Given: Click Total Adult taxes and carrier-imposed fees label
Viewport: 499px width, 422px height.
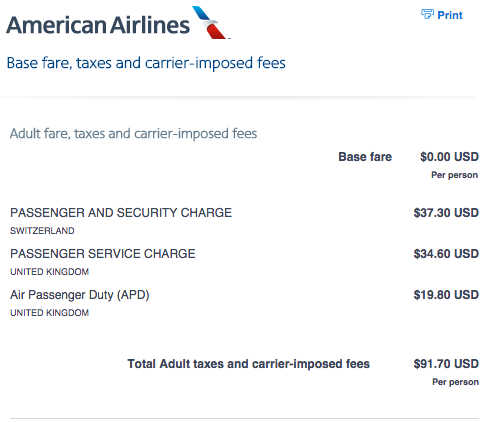Looking at the screenshot, I should point(249,364).
